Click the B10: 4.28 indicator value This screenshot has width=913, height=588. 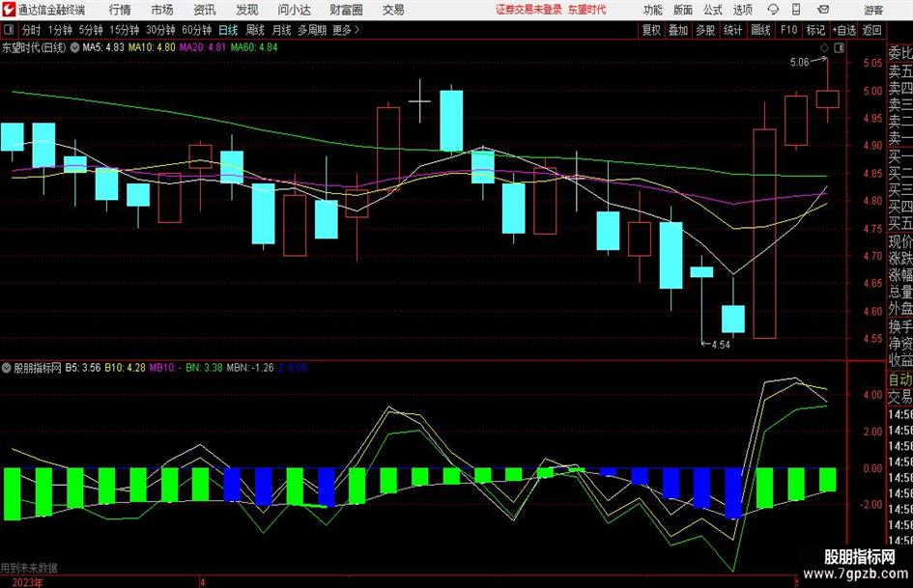click(x=125, y=368)
